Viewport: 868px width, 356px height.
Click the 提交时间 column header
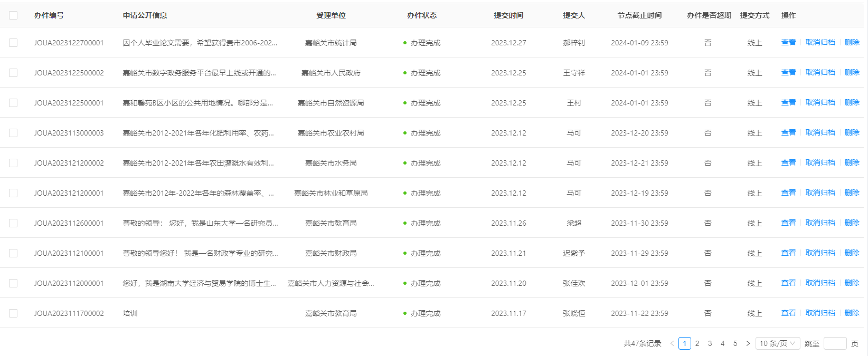(x=508, y=15)
